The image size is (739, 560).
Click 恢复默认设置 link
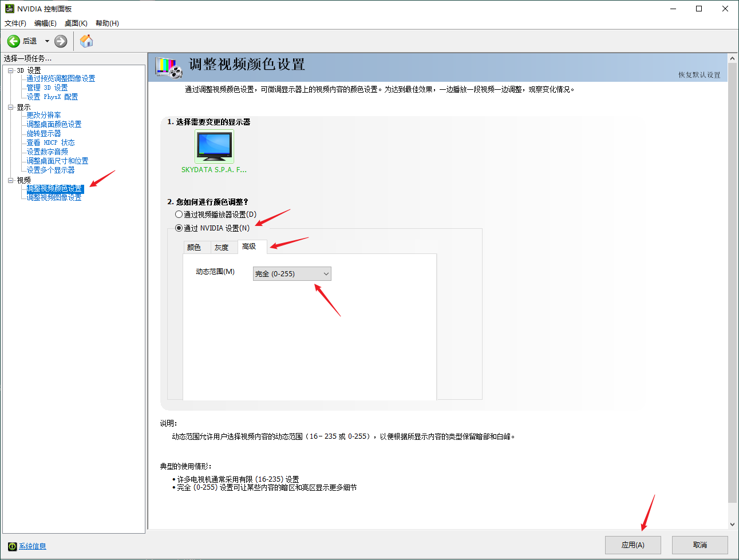(700, 75)
